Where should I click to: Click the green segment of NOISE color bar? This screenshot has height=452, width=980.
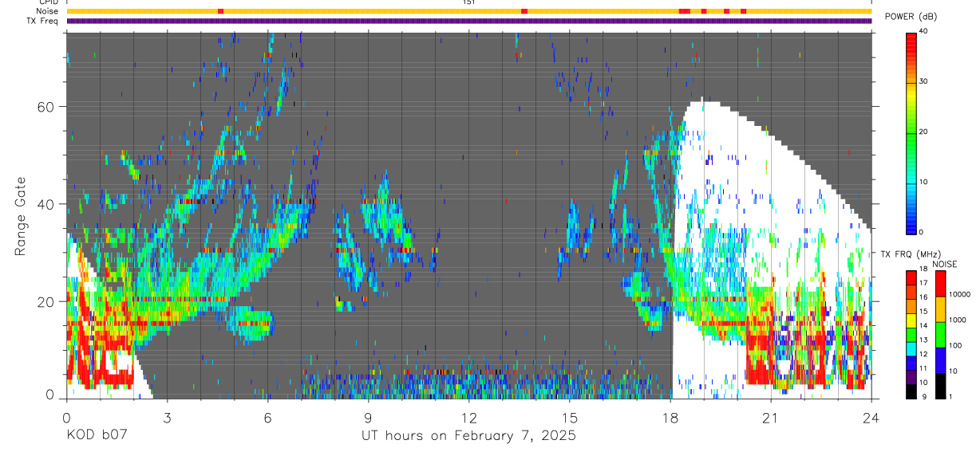(x=942, y=335)
